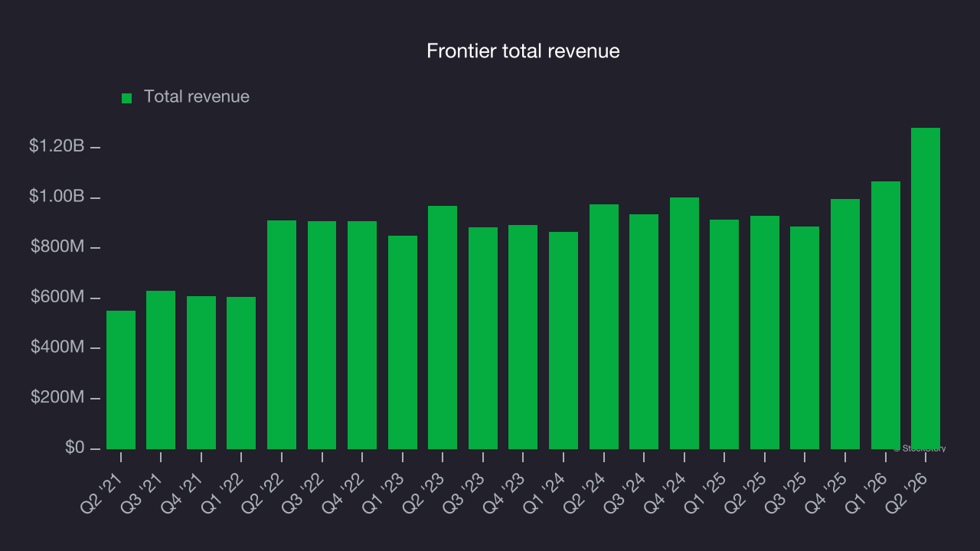The height and width of the screenshot is (551, 980).
Task: Select the tallest bar, Q2 '26
Action: tap(926, 289)
